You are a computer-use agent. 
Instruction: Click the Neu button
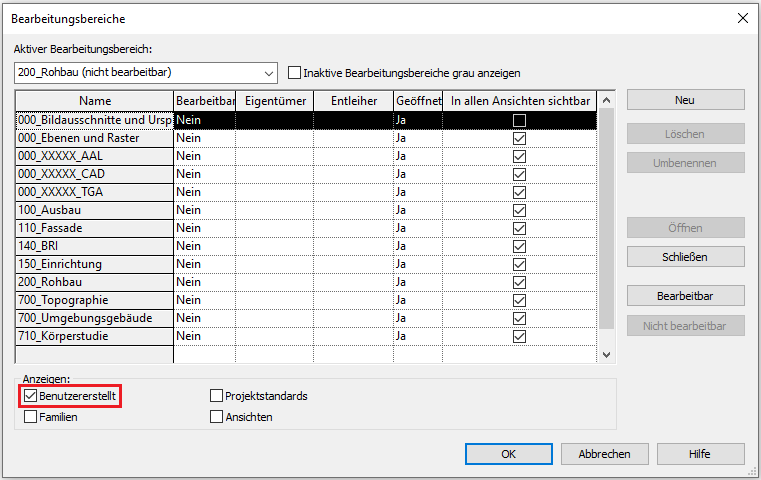(x=685, y=100)
